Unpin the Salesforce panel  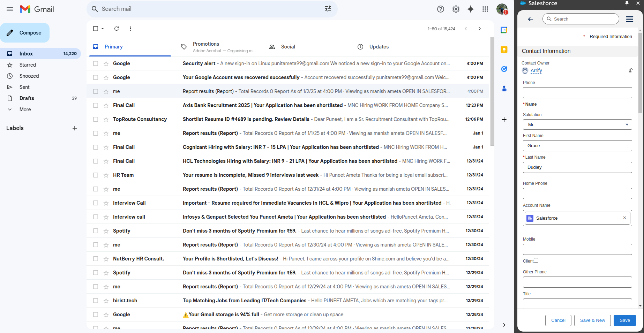627,3
